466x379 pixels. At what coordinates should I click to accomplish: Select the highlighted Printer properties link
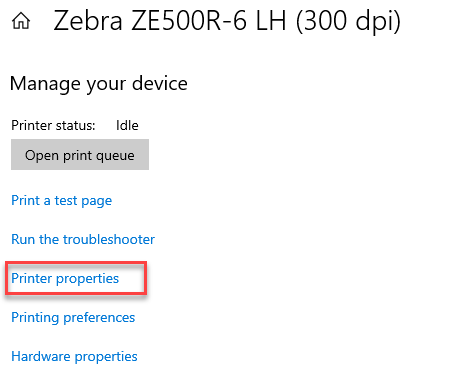point(65,278)
